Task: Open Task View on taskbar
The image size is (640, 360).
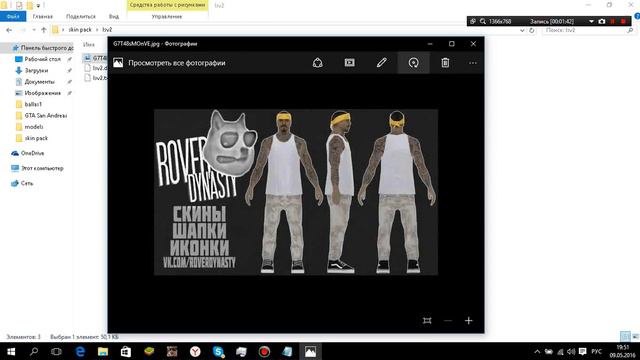Action: (56, 351)
